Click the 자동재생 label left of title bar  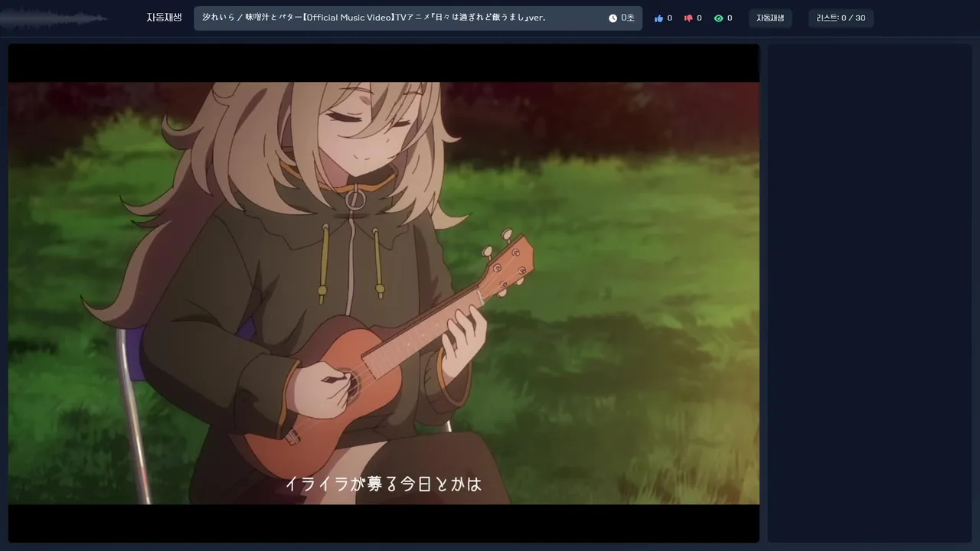tap(164, 18)
